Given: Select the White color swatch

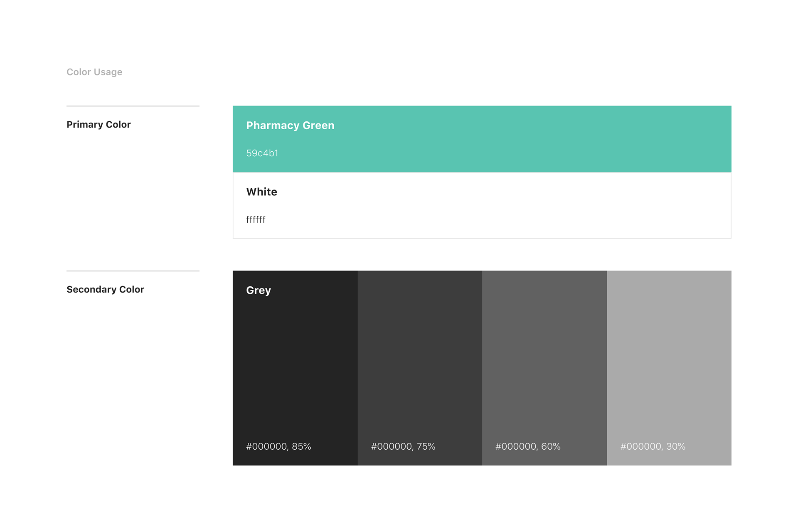Looking at the screenshot, I should click(482, 205).
